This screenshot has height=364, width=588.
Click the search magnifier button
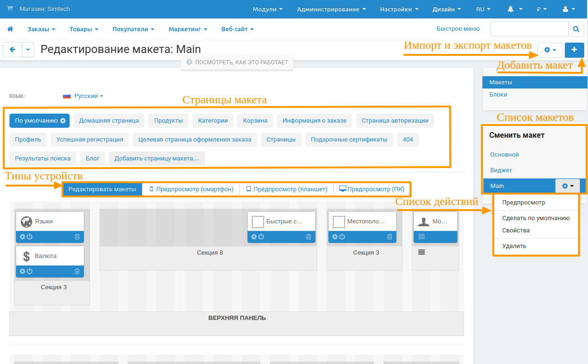point(576,29)
